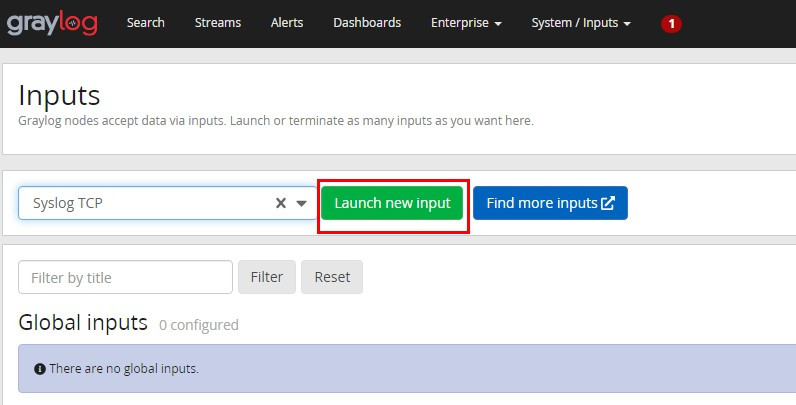Go to Streams
Screen dimensions: 796x405
[218, 23]
